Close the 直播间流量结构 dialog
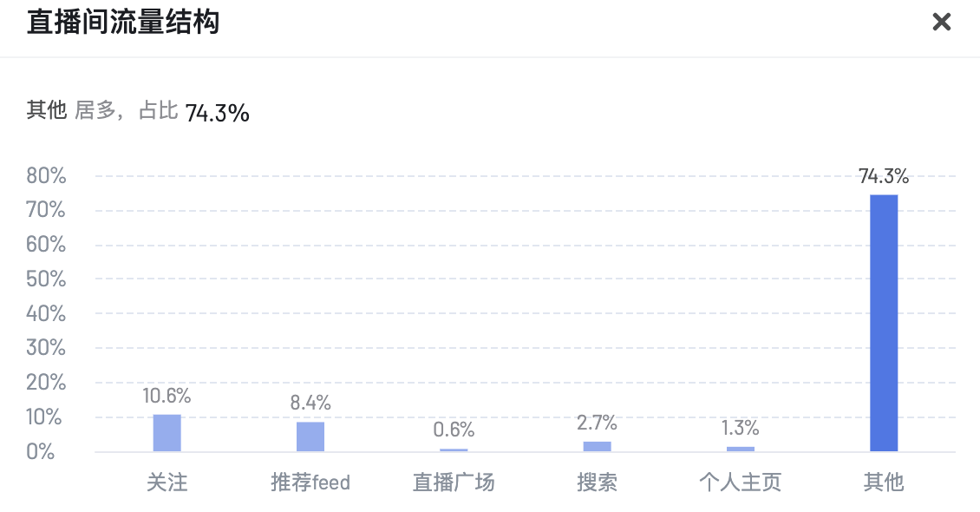The width and height of the screenshot is (980, 512). [x=941, y=23]
